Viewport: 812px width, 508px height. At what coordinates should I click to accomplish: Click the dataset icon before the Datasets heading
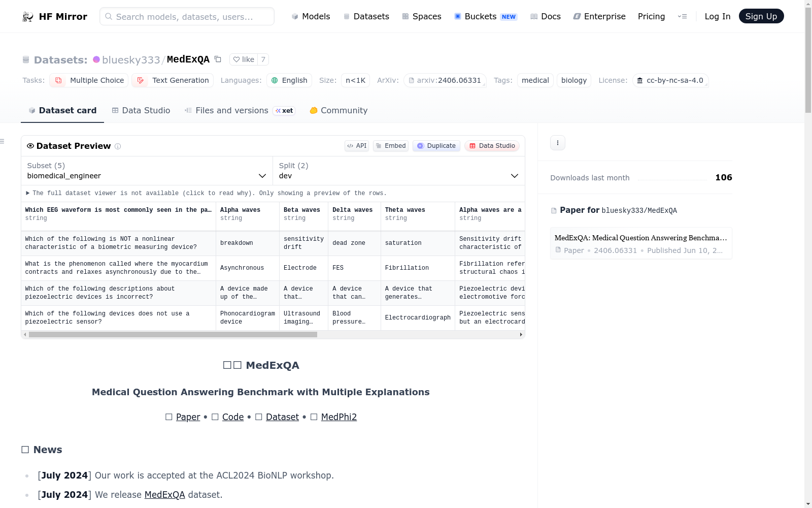(26, 60)
